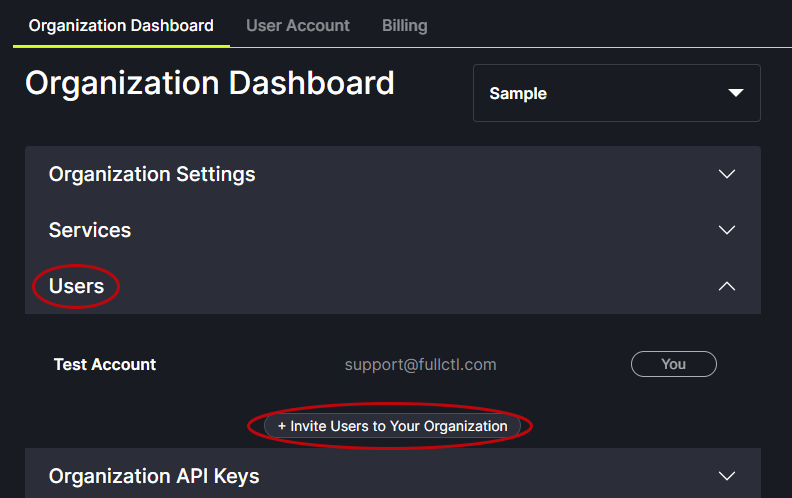This screenshot has width=792, height=498.
Task: Click the You badge for Test Account
Action: click(673, 364)
